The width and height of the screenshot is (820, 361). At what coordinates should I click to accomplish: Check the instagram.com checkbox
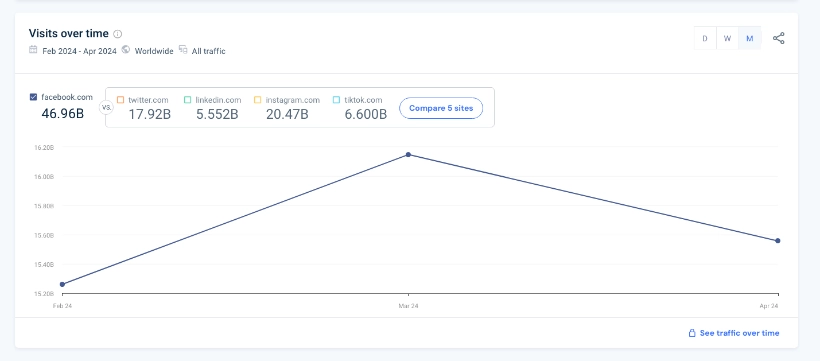click(257, 99)
